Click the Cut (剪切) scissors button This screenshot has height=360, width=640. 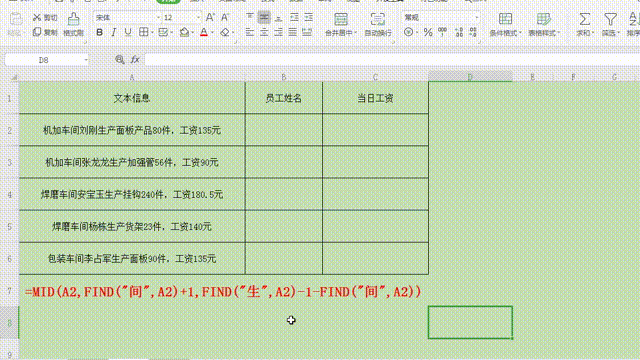point(44,18)
